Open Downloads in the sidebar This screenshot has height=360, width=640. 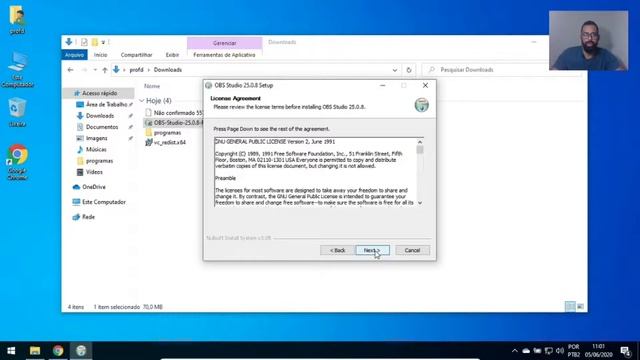point(99,116)
